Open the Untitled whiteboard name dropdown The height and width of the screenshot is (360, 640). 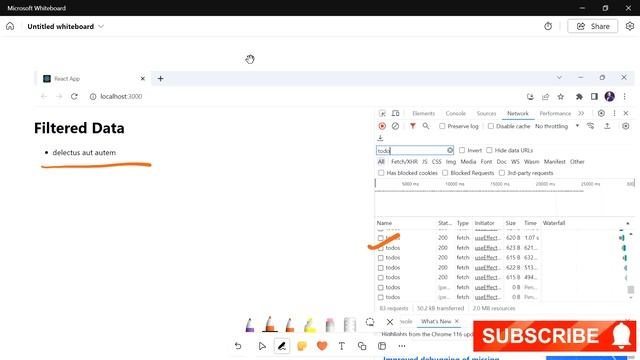click(x=66, y=27)
